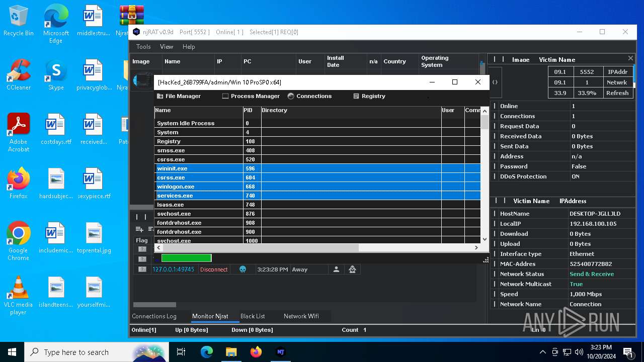Click the Connections globe icon
This screenshot has width=644, height=362.
pyautogui.click(x=291, y=96)
